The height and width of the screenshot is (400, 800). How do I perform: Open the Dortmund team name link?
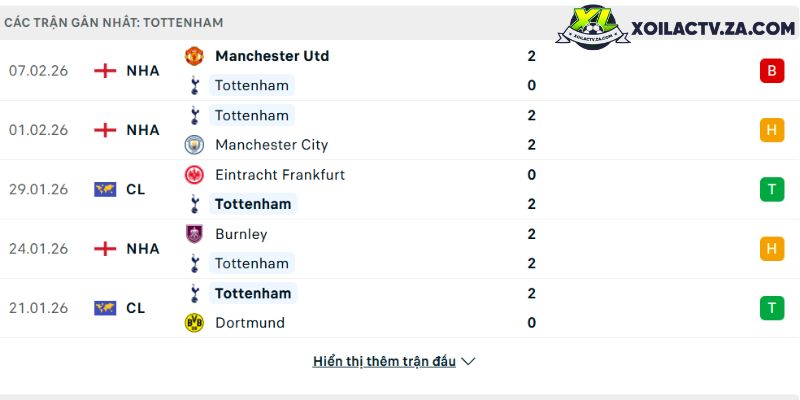249,323
